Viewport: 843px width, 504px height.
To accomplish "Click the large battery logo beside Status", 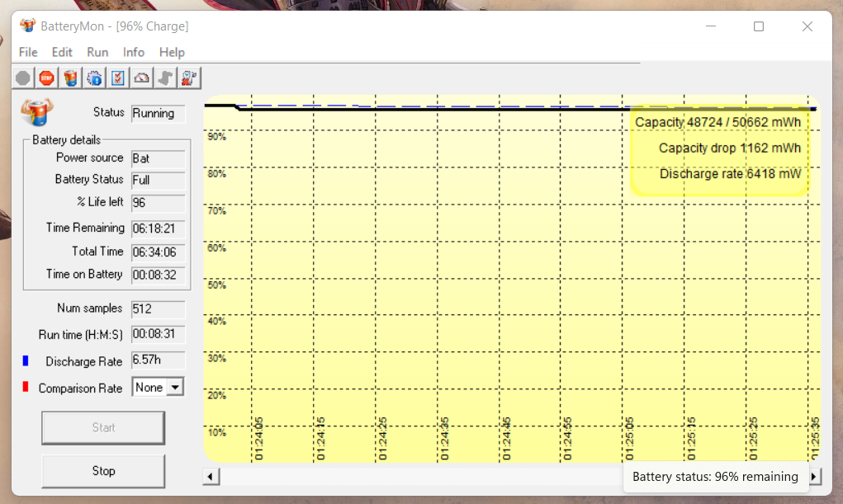I will [x=36, y=111].
